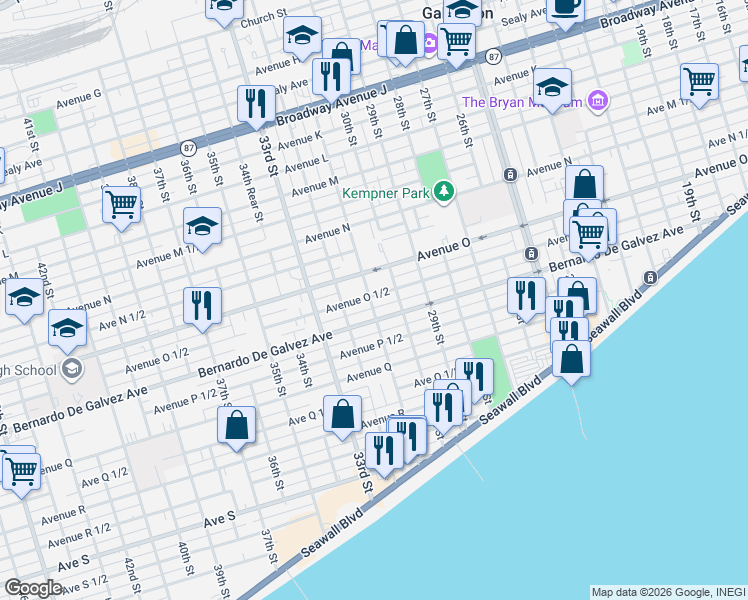Click the Avenue L street label

coord(306,163)
